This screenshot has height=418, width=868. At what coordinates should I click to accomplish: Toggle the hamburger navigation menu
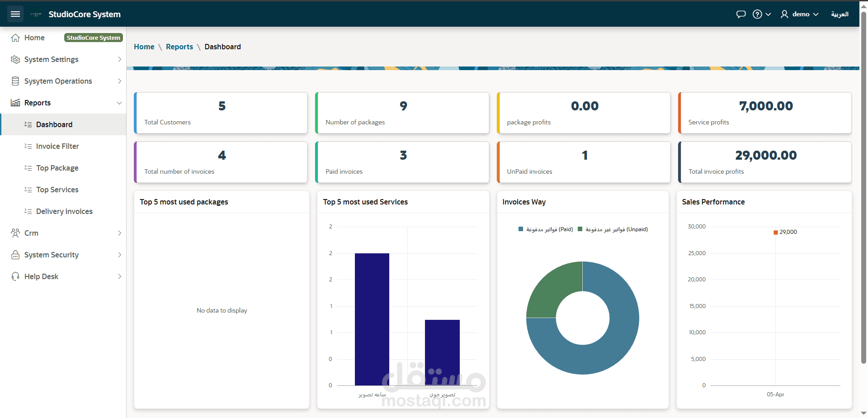(x=15, y=14)
